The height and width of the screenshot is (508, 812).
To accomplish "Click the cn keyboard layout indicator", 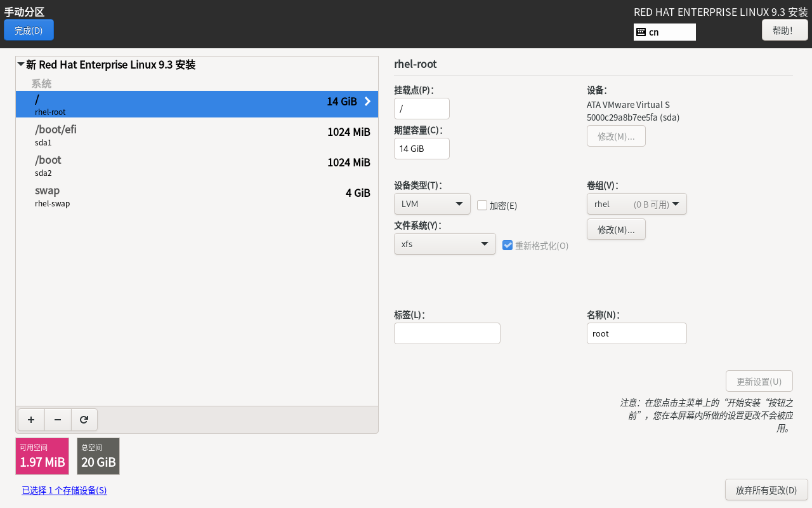I will [x=665, y=32].
